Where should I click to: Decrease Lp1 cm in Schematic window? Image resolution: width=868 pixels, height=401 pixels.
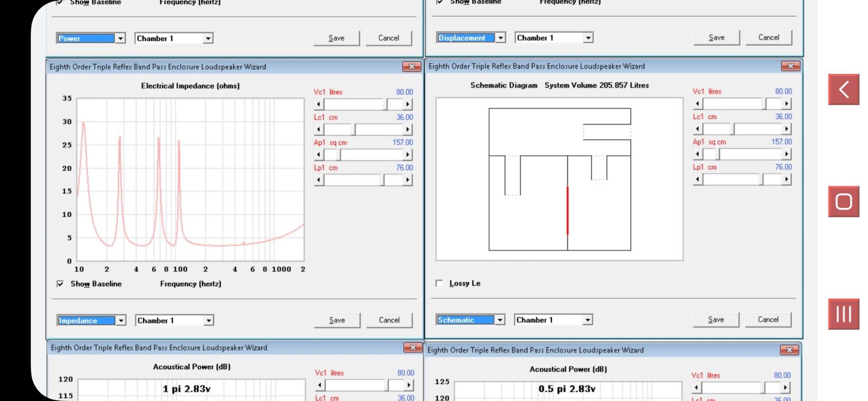(698, 179)
